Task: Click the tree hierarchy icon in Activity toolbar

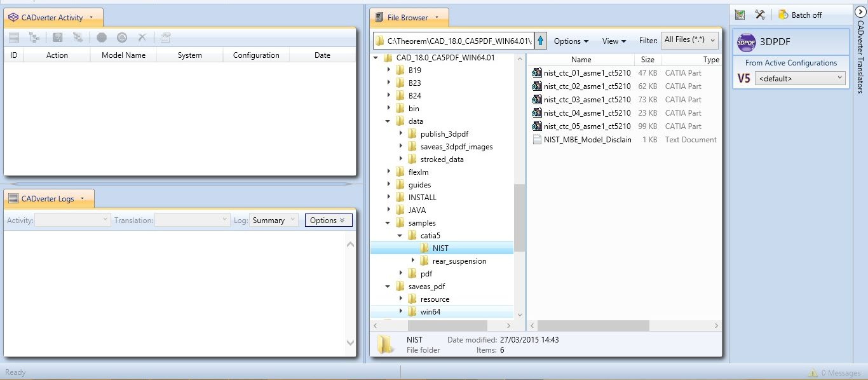Action: pos(34,38)
